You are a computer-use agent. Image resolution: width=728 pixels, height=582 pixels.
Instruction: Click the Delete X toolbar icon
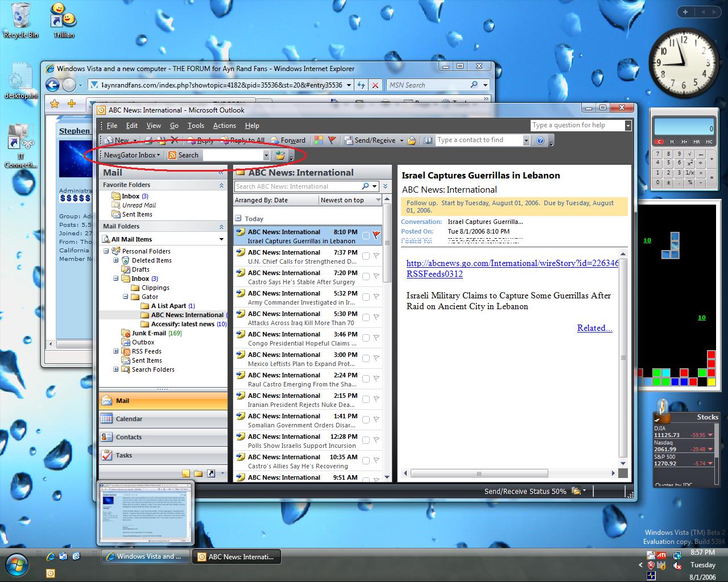point(175,140)
